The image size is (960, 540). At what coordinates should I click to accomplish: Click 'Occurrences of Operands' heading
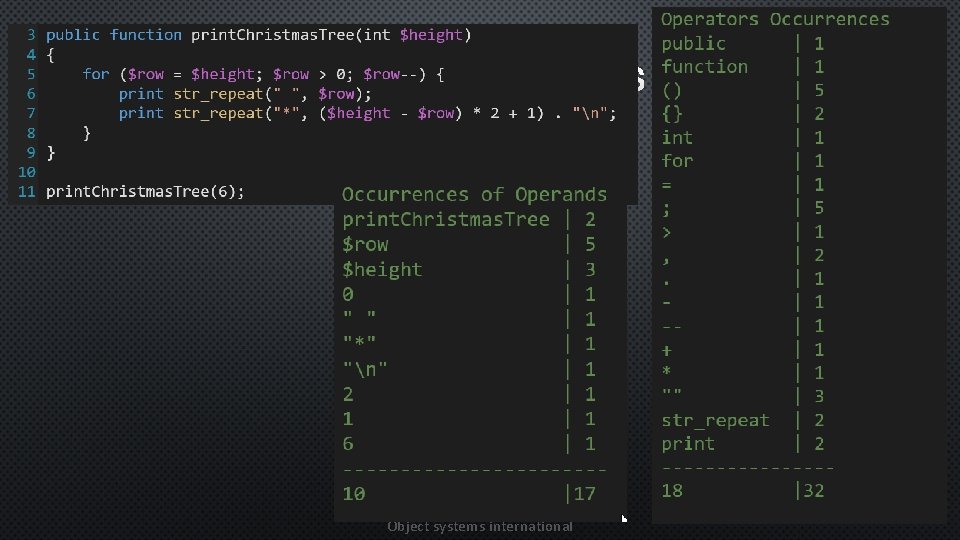pyautogui.click(x=474, y=195)
